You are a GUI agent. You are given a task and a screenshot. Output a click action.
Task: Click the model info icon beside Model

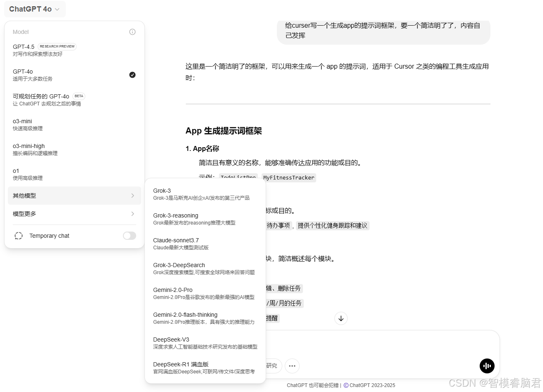[x=132, y=32]
